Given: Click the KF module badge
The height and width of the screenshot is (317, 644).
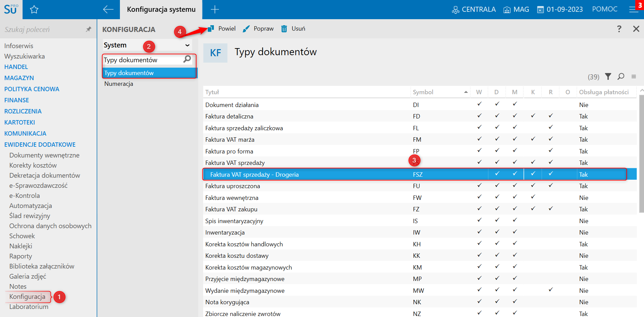Looking at the screenshot, I should (216, 53).
